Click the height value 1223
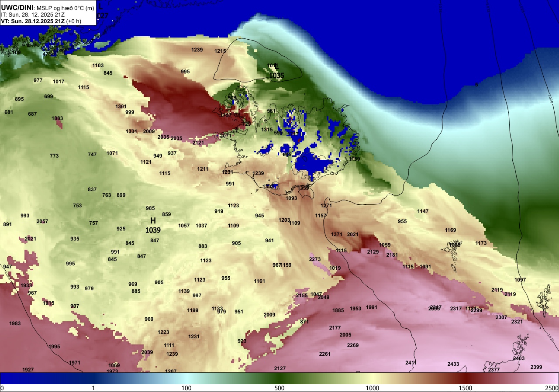This screenshot has height=392, width=559. (x=163, y=332)
